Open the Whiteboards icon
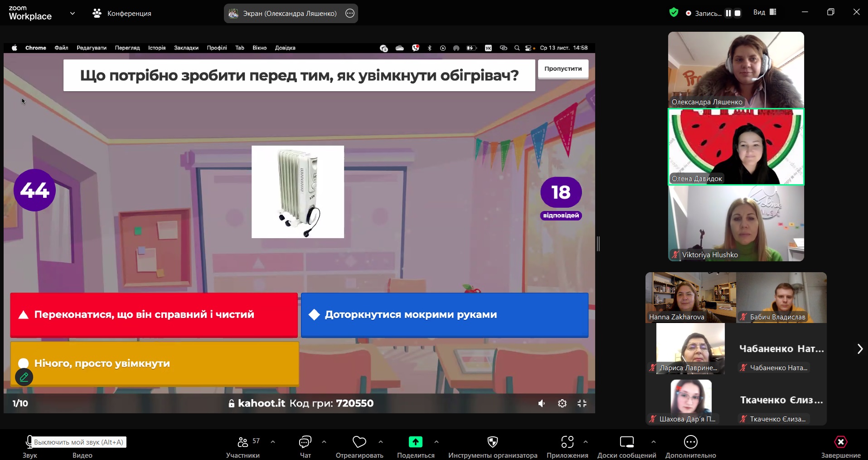Screen dimensions: 868x460 coord(626,442)
